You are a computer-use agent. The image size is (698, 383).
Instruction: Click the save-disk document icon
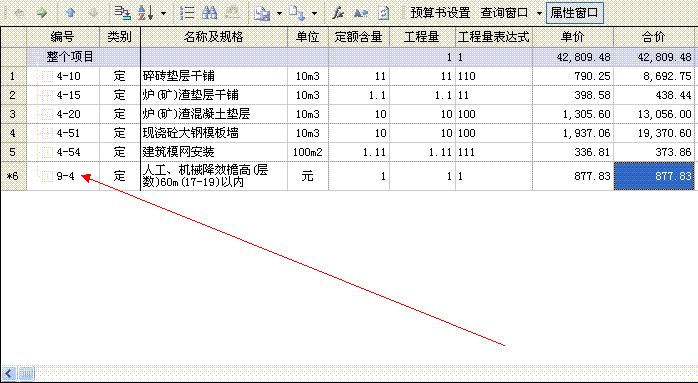click(x=263, y=13)
